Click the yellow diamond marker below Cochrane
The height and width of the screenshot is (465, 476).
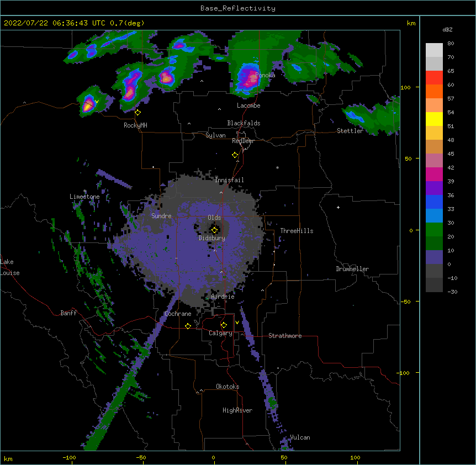(188, 326)
